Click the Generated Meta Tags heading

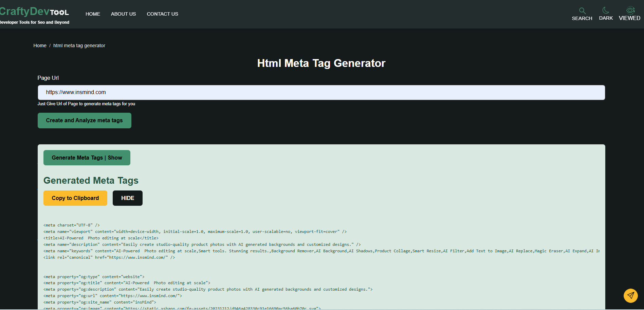(91, 180)
